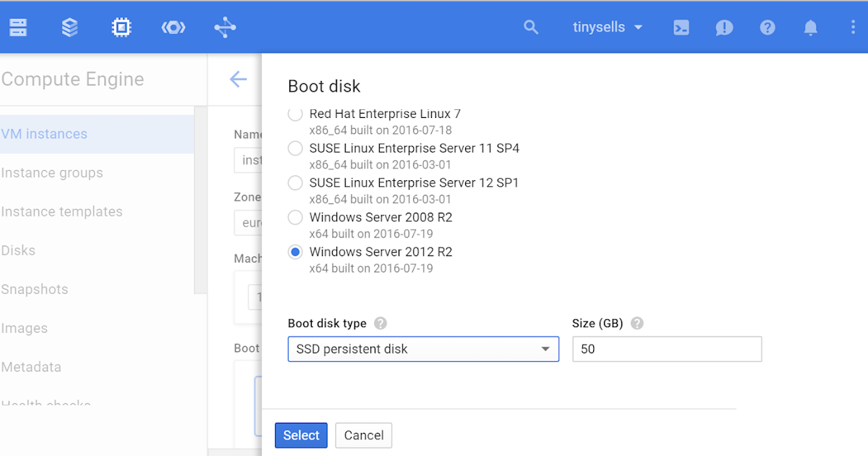Open the notifications bell icon
This screenshot has height=456, width=868.
(x=810, y=27)
